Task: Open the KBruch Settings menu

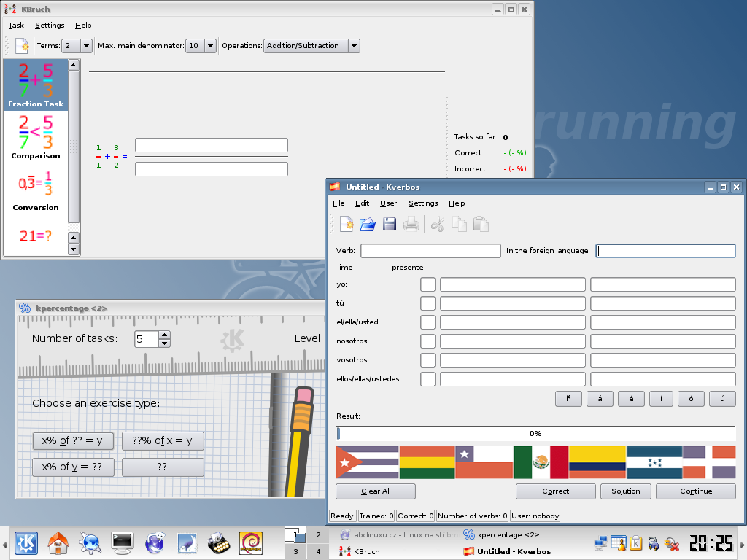Action: tap(50, 26)
